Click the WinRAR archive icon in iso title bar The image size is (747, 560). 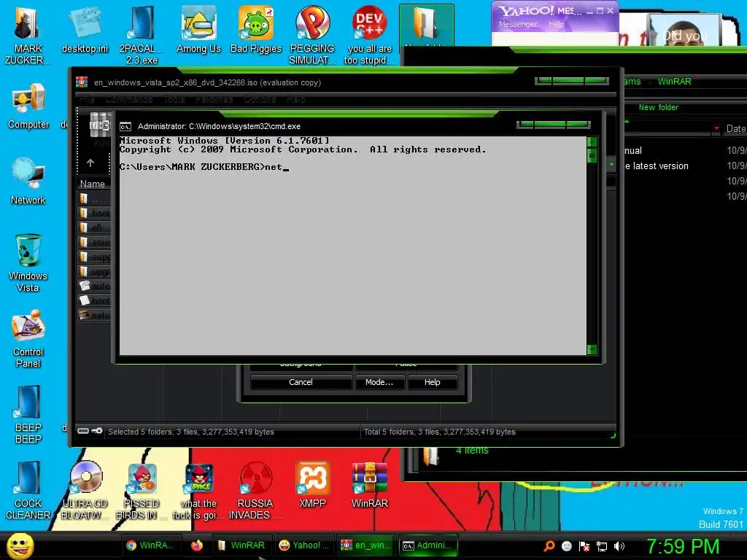[x=82, y=82]
